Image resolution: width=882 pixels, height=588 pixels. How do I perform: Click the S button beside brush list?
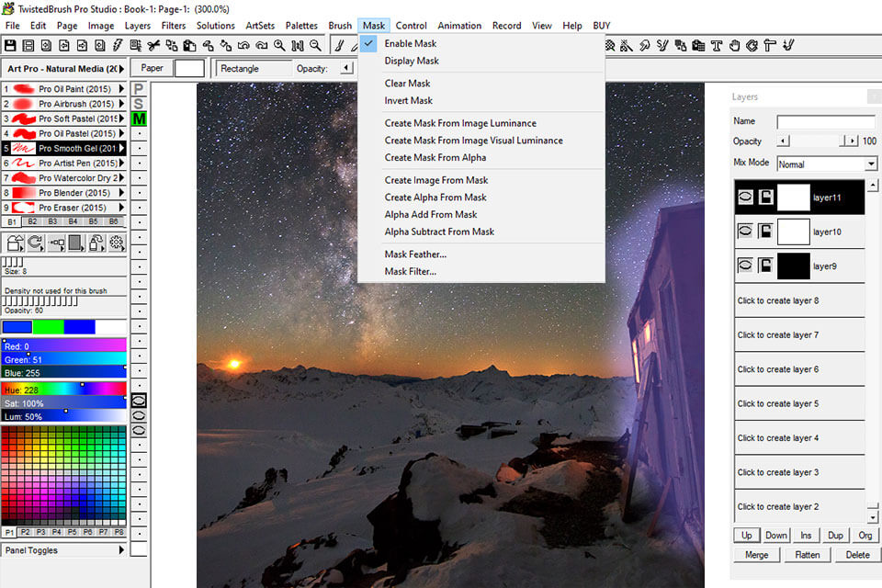coord(139,104)
